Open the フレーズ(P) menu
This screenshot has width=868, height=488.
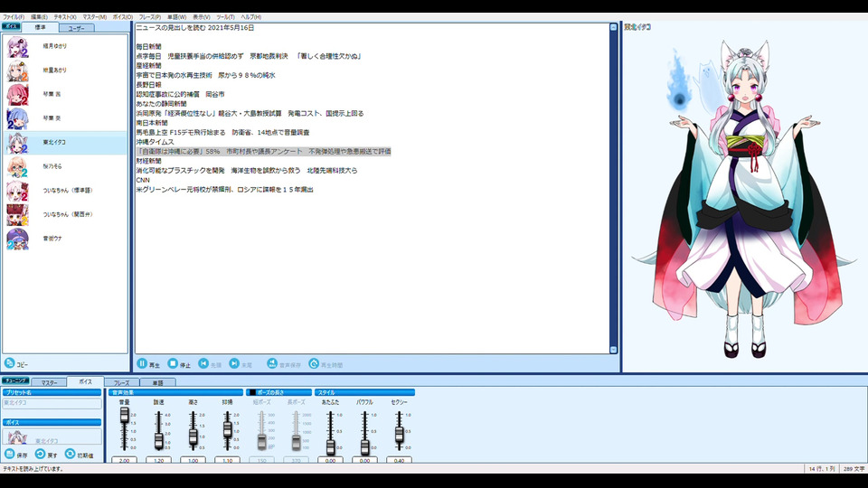pyautogui.click(x=150, y=17)
